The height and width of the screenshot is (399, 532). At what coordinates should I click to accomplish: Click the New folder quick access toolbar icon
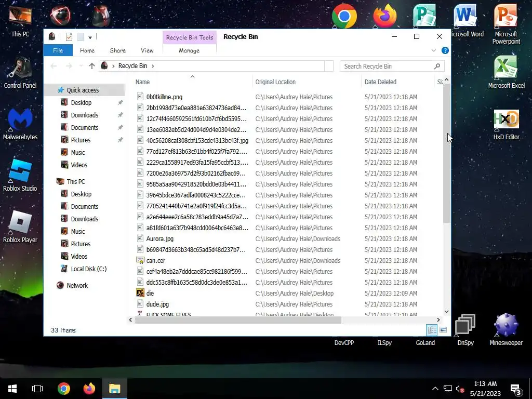81,37
